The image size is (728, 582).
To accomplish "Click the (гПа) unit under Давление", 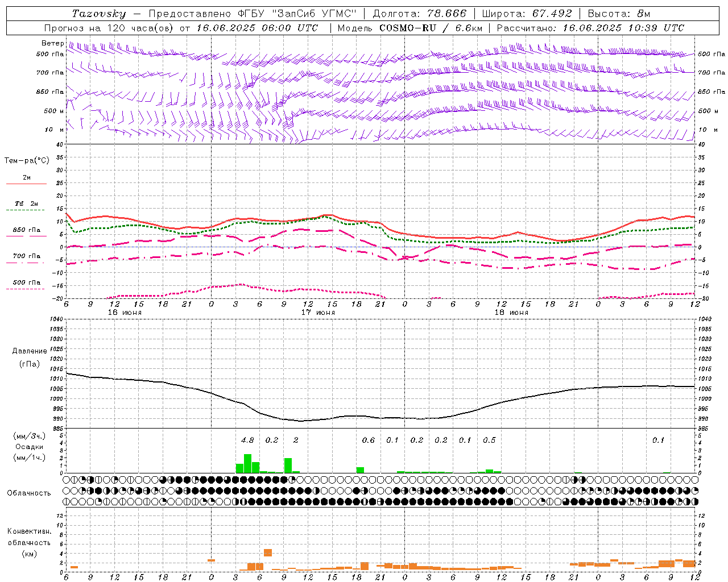I will (30, 364).
